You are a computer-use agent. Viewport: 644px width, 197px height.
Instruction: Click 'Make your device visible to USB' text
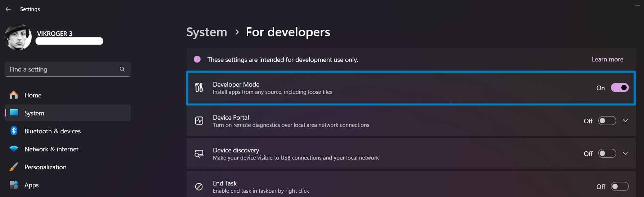point(296,158)
